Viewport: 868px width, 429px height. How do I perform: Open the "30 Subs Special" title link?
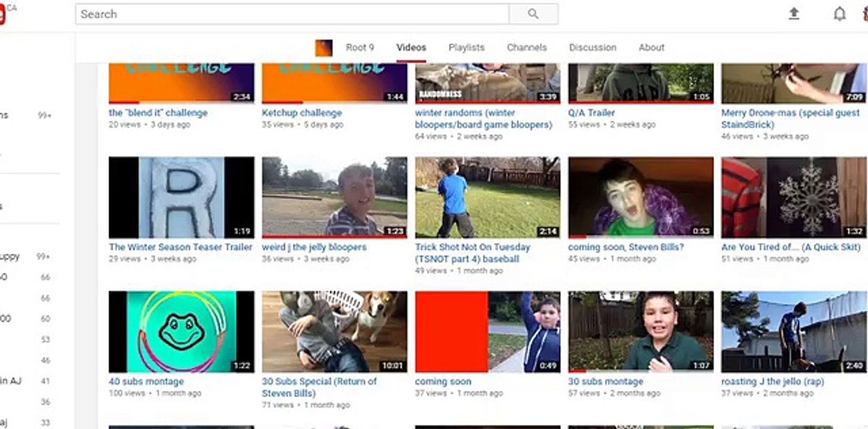(320, 387)
